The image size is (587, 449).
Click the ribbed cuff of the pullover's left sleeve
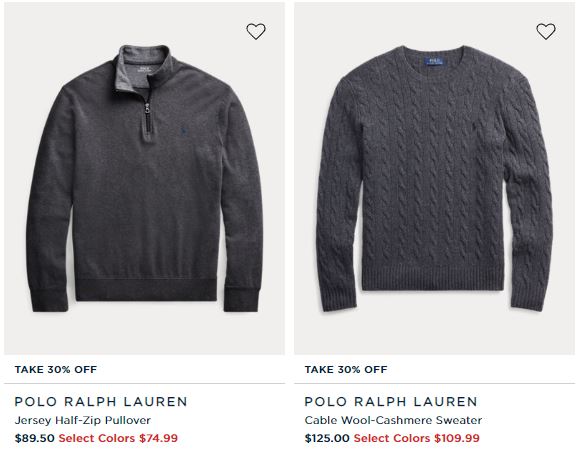tap(50, 300)
